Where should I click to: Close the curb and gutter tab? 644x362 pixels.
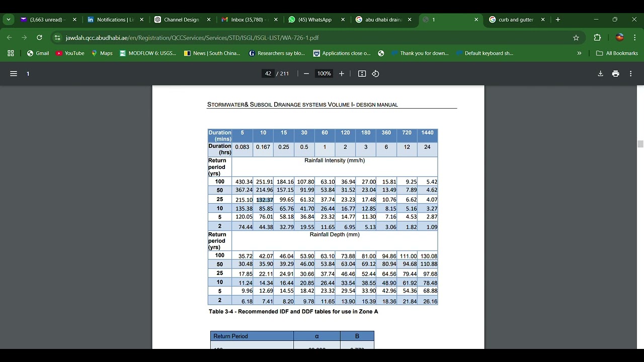coord(543,20)
